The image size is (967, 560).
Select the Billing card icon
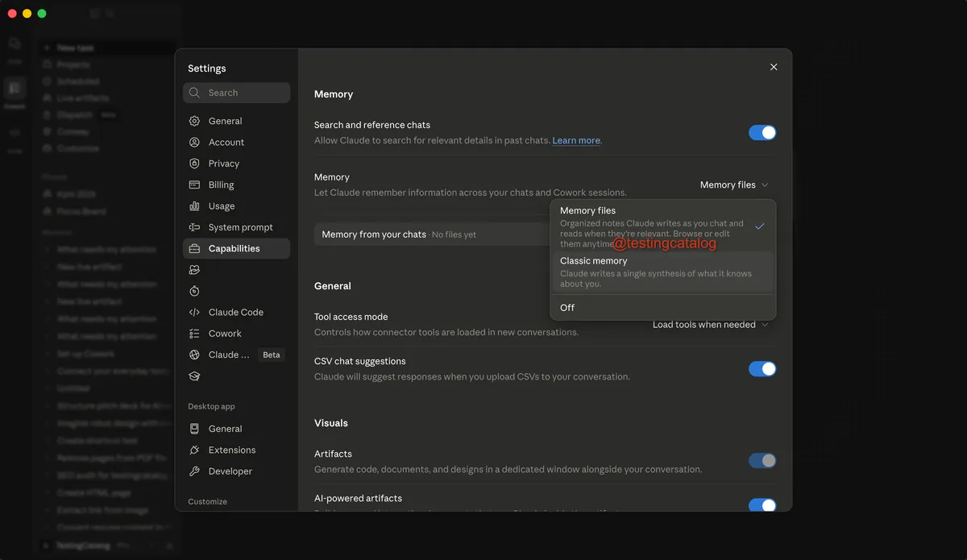(x=194, y=185)
